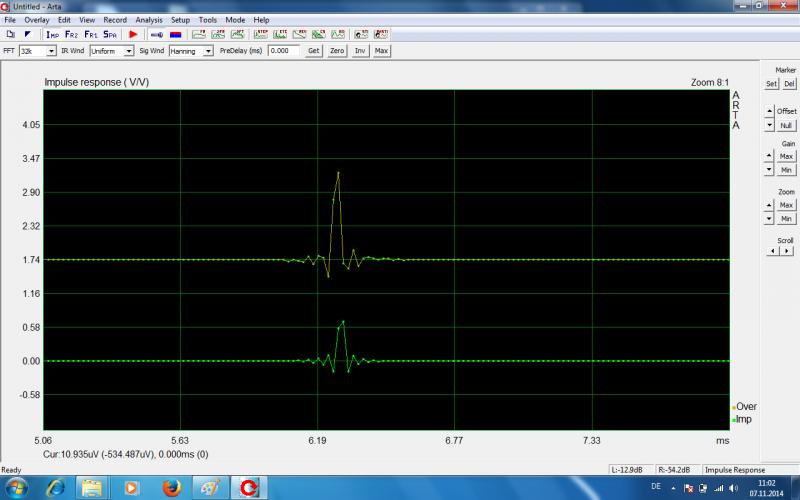Set a marker with the Set button
This screenshot has width=800, height=500.
(x=771, y=84)
